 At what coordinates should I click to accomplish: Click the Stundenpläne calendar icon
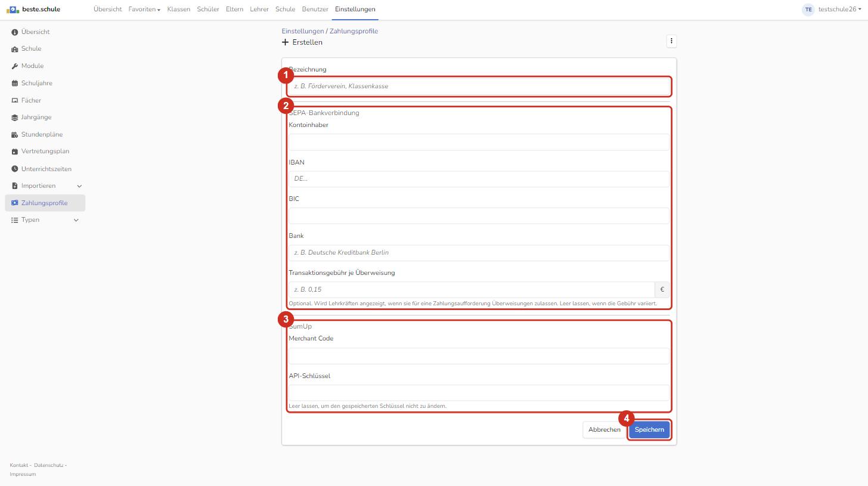tap(15, 135)
